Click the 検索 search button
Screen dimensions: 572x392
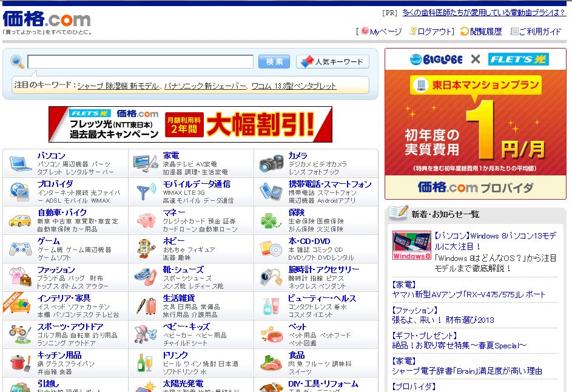pyautogui.click(x=274, y=62)
